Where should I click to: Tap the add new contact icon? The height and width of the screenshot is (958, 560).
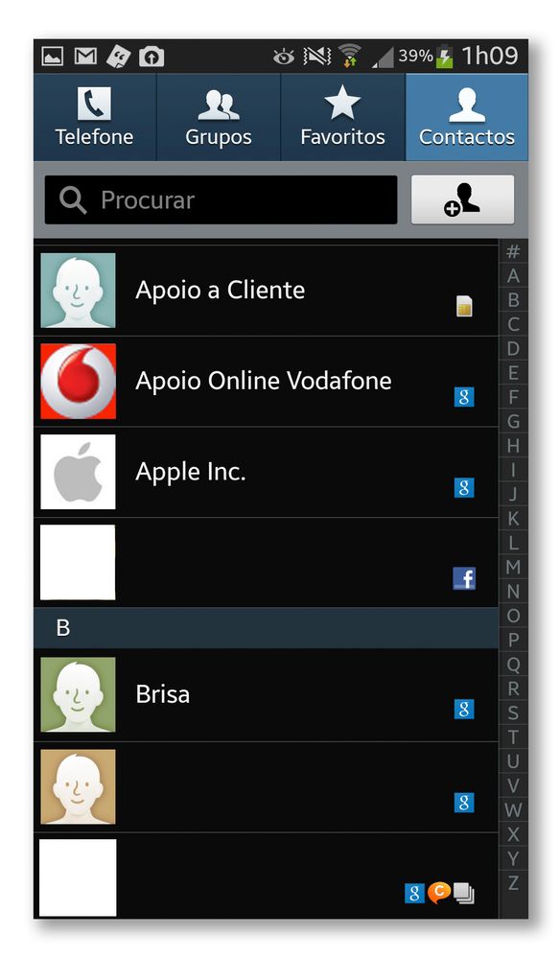point(462,199)
